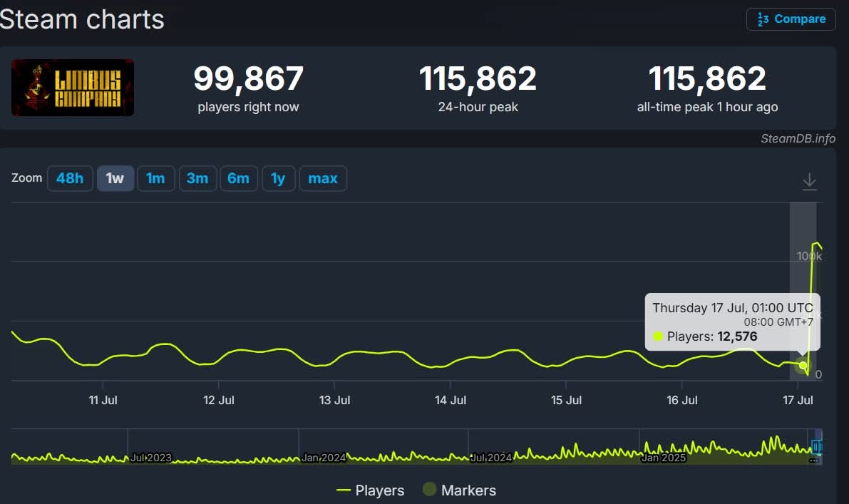Click the Thursday 17 Jul, 01:00 UTC tooltip text
The height and width of the screenshot is (504, 849).
[733, 308]
